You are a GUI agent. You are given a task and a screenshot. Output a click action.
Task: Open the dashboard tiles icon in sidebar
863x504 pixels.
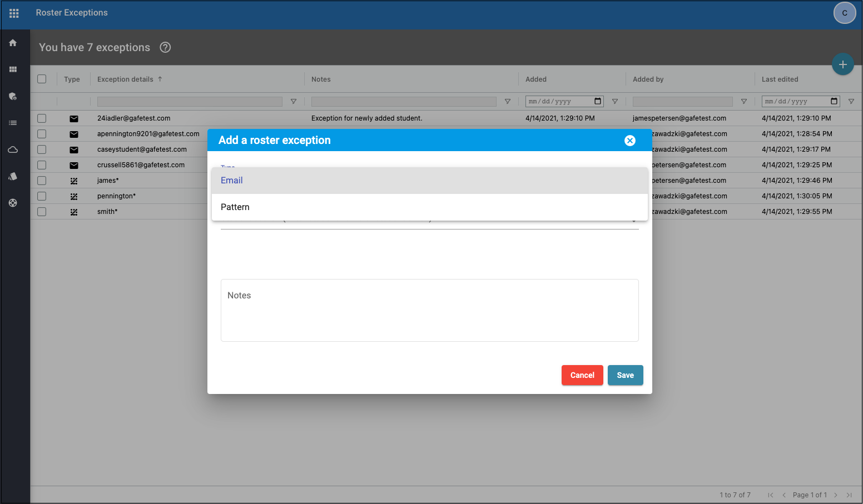(x=13, y=69)
